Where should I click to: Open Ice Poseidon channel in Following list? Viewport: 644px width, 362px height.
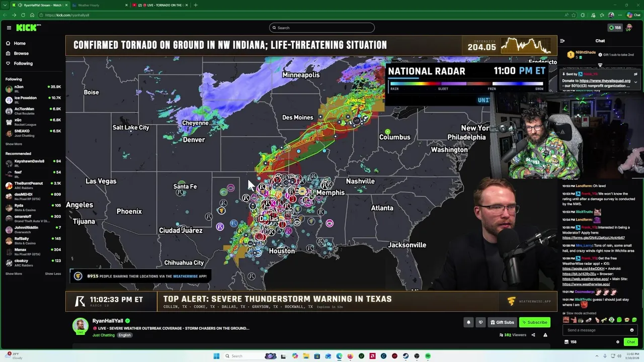coord(33,99)
